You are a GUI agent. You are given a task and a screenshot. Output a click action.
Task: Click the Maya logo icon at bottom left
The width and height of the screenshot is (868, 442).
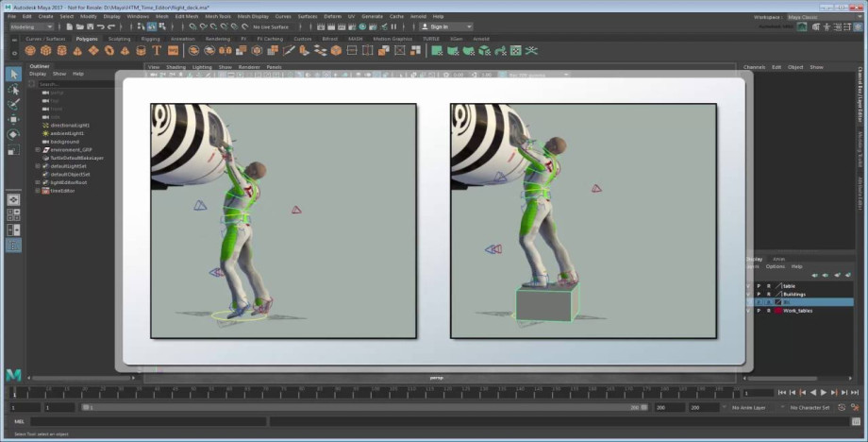[13, 374]
